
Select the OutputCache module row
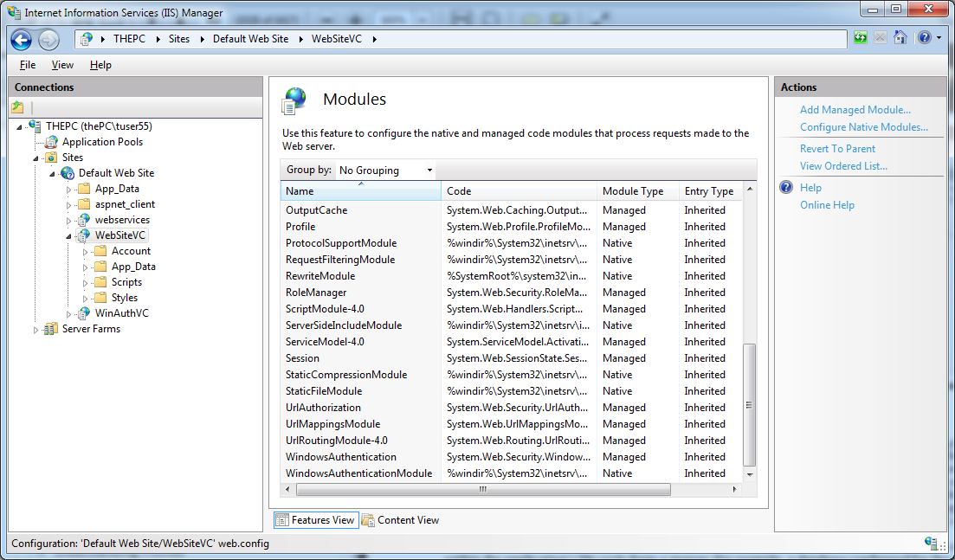[512, 210]
